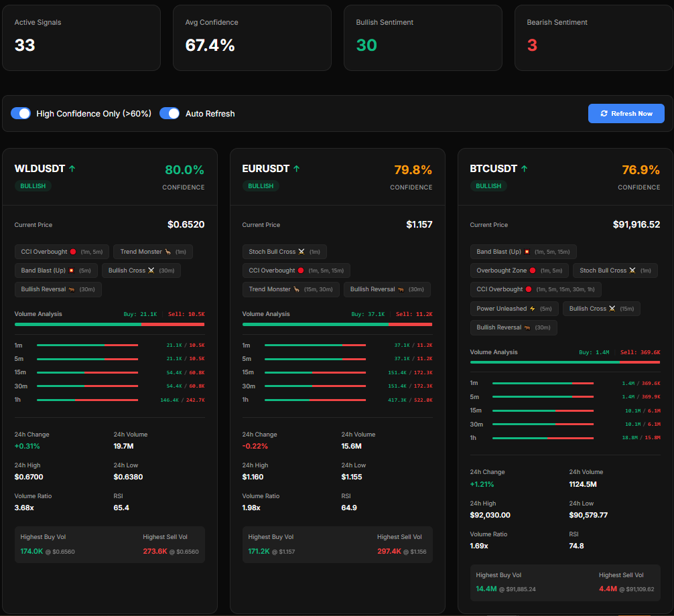Select the Trend Monster badge in EURUSDT card
The height and width of the screenshot is (616, 674).
[x=290, y=289]
